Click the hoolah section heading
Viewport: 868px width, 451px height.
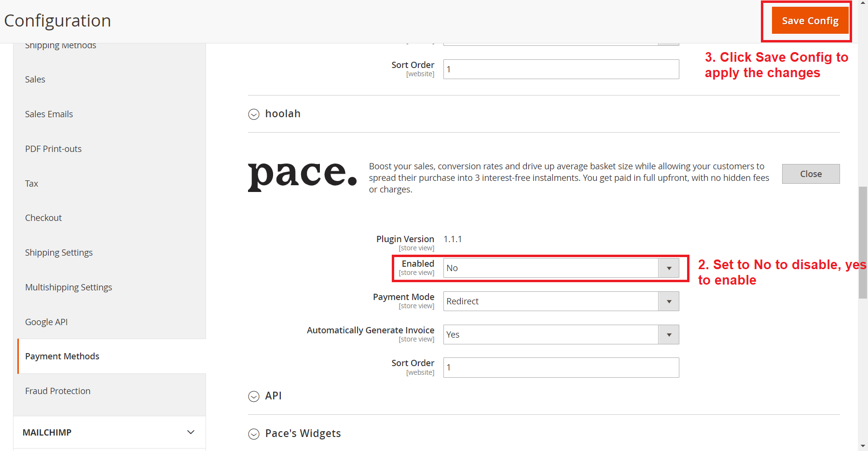(283, 114)
